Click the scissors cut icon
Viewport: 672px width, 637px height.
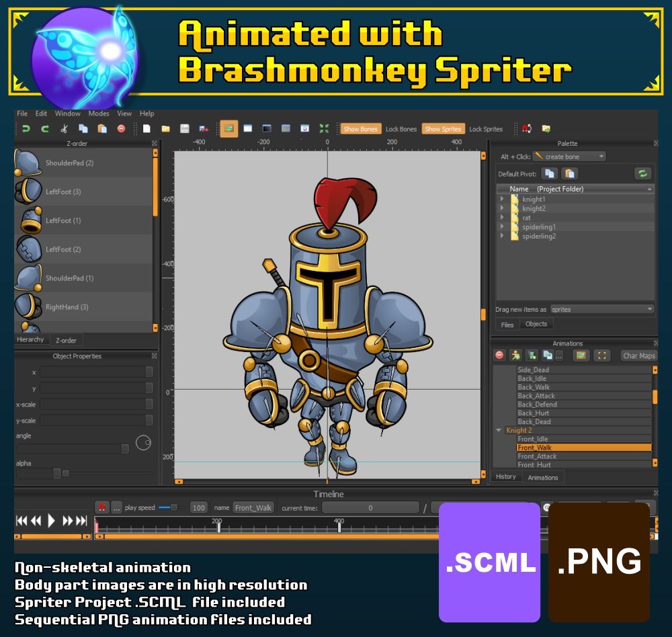[x=64, y=129]
